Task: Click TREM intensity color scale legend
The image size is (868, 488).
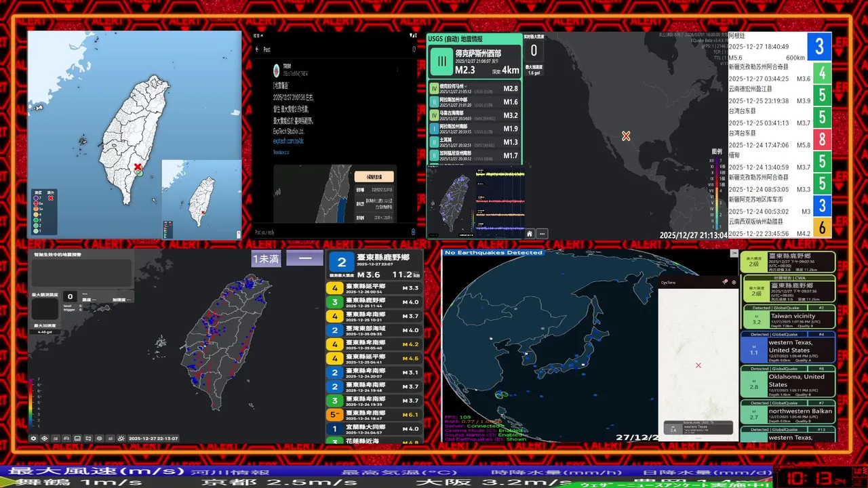Action: click(34, 402)
